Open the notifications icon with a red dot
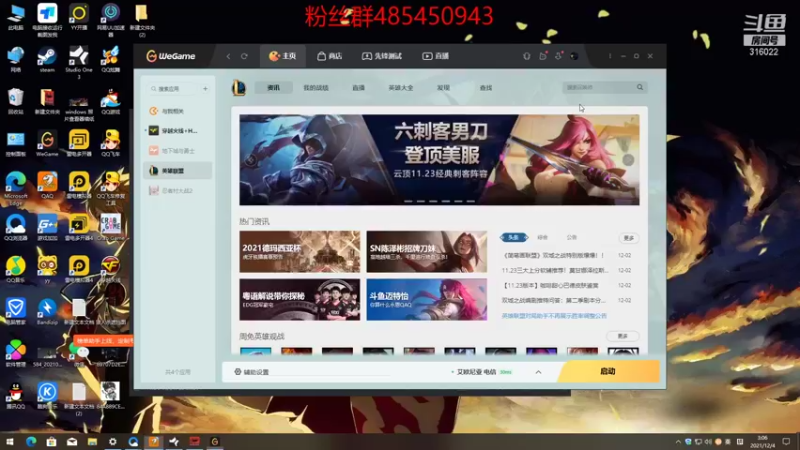Viewport: 800px width, 450px height. coord(543,56)
